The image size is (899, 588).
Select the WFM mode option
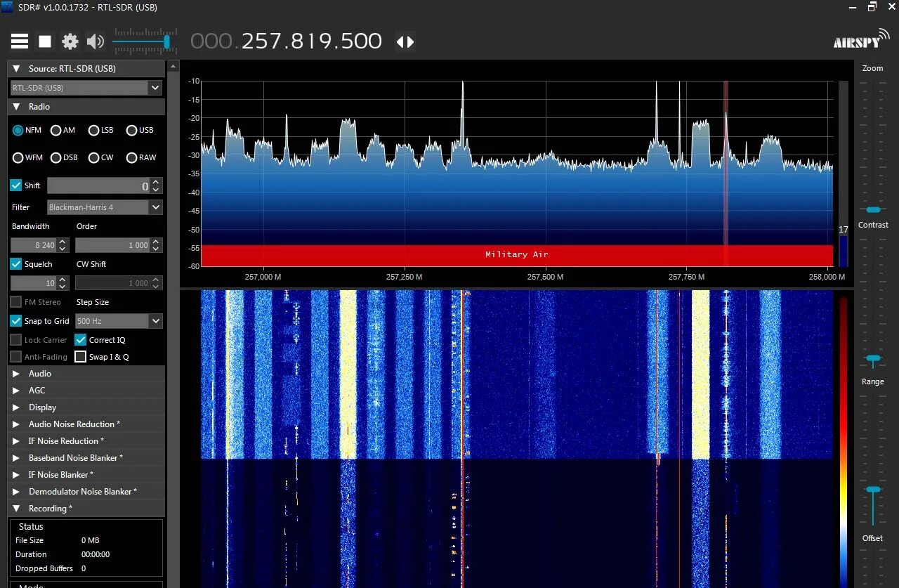coord(16,157)
